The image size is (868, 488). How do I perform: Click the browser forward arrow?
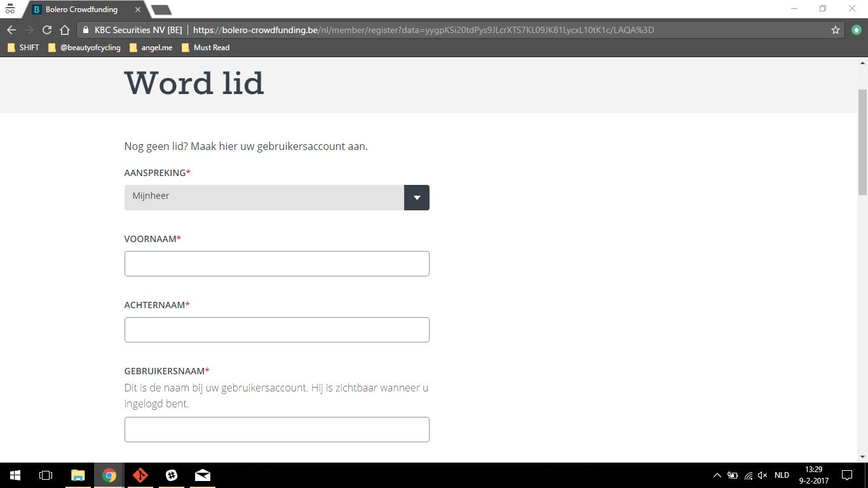29,30
